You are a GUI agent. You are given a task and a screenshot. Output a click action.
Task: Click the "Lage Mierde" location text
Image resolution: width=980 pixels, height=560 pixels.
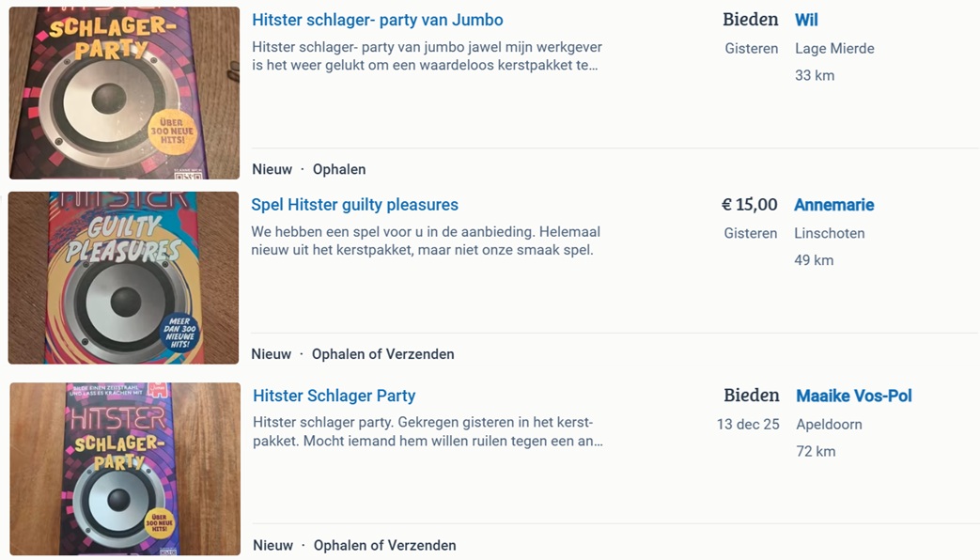tap(834, 48)
